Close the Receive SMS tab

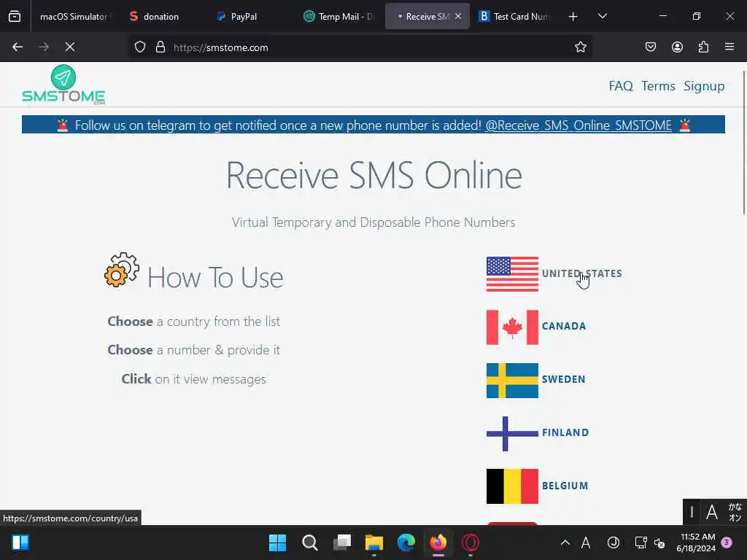458,16
